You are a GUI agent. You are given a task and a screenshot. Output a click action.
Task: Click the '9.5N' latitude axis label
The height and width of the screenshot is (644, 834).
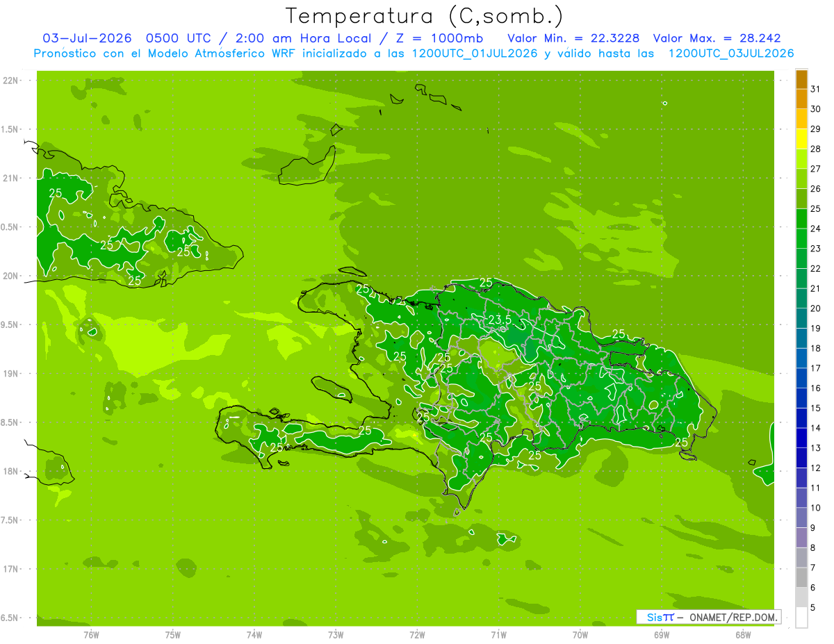[x=10, y=324]
